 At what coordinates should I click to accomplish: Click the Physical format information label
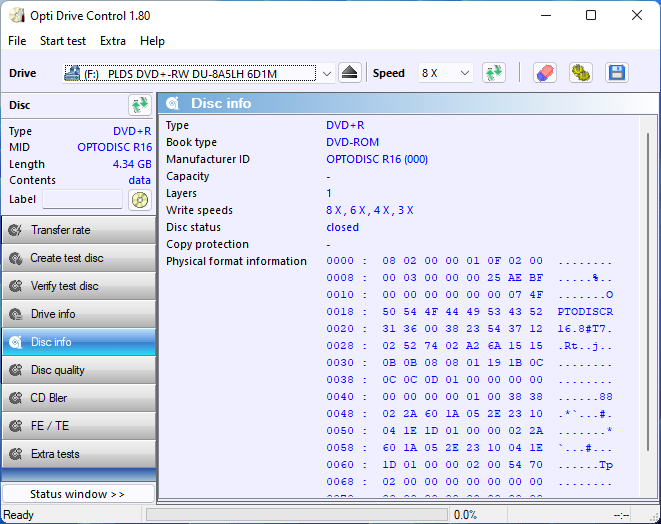(x=236, y=261)
